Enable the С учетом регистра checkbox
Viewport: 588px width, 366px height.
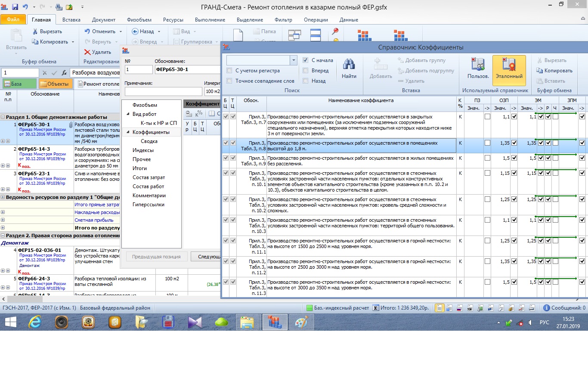[229, 71]
